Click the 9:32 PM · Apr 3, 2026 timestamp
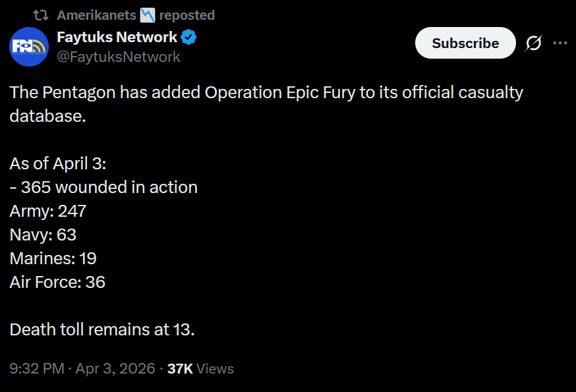 click(x=82, y=368)
